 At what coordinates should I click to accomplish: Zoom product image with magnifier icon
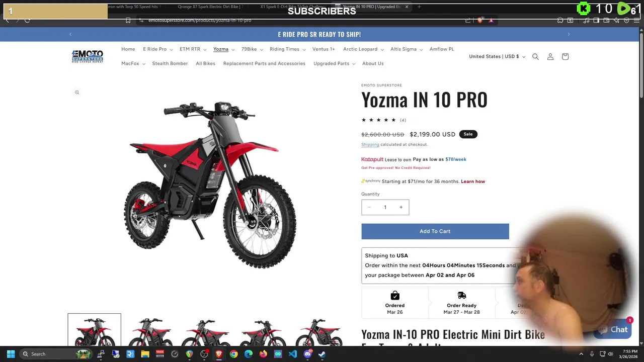(x=77, y=93)
